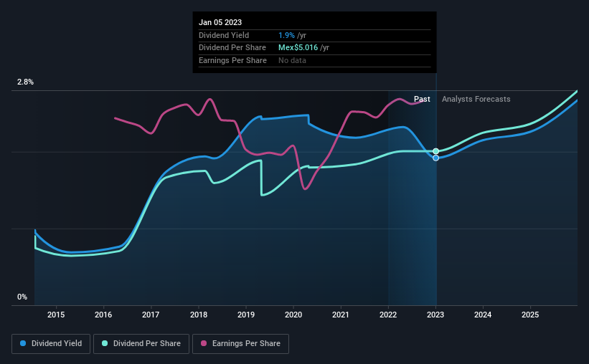Select the 2016 x-axis label
This screenshot has width=589, height=364.
[103, 315]
